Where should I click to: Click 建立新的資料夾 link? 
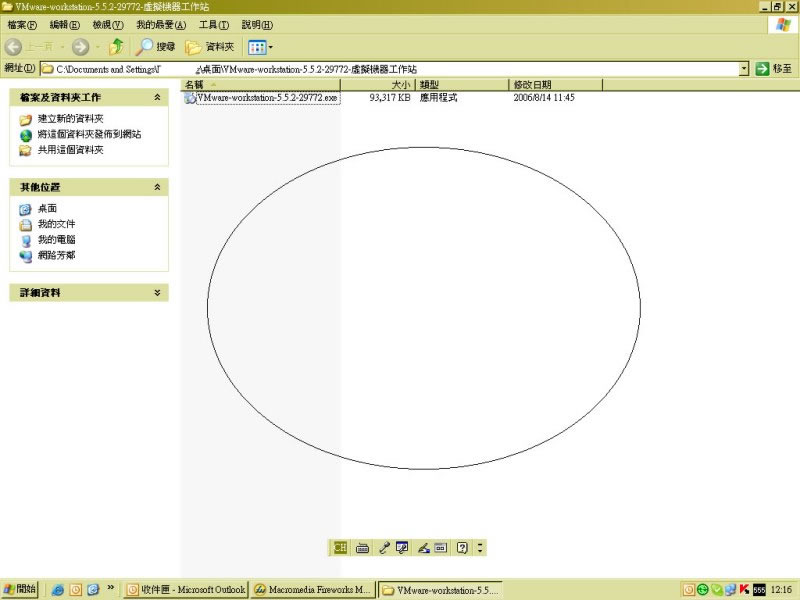point(70,119)
